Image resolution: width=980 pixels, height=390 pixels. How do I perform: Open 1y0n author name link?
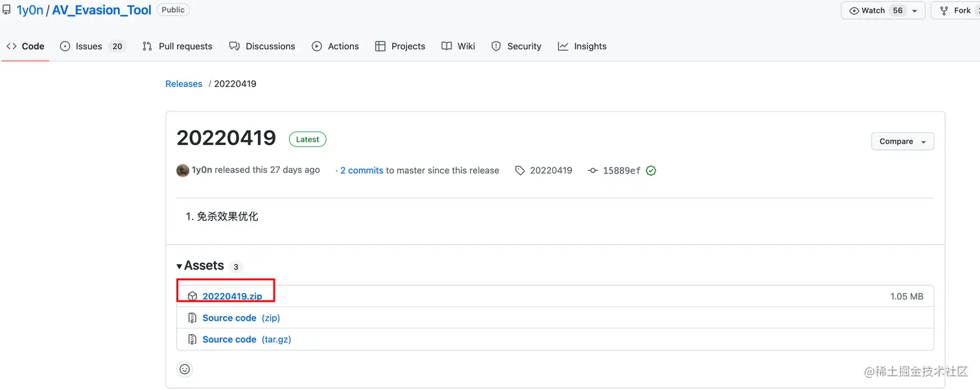tap(202, 170)
